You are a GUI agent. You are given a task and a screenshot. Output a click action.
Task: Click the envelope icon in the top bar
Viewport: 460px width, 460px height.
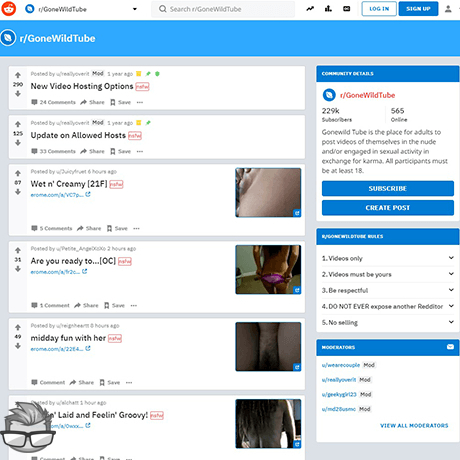click(347, 9)
